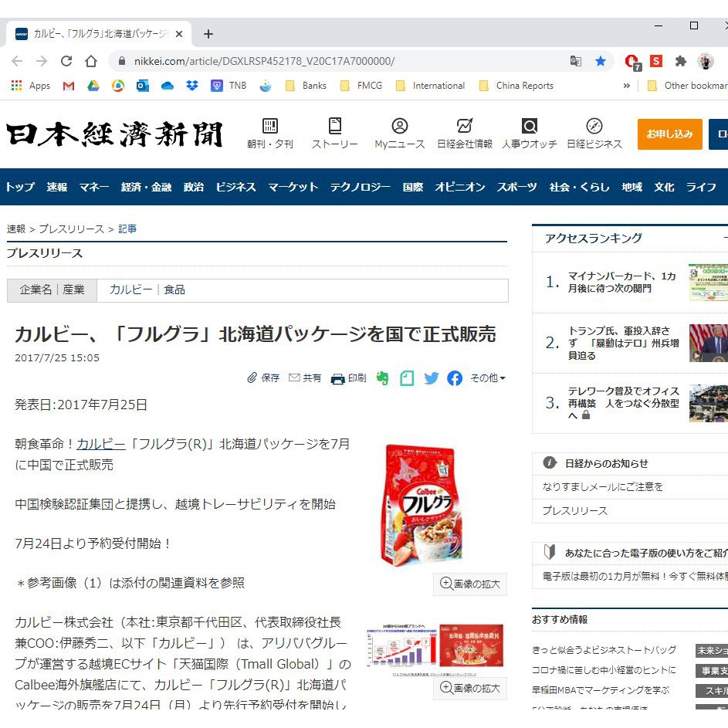
Task: Select the テクノロジー navigation item
Action: 361,187
